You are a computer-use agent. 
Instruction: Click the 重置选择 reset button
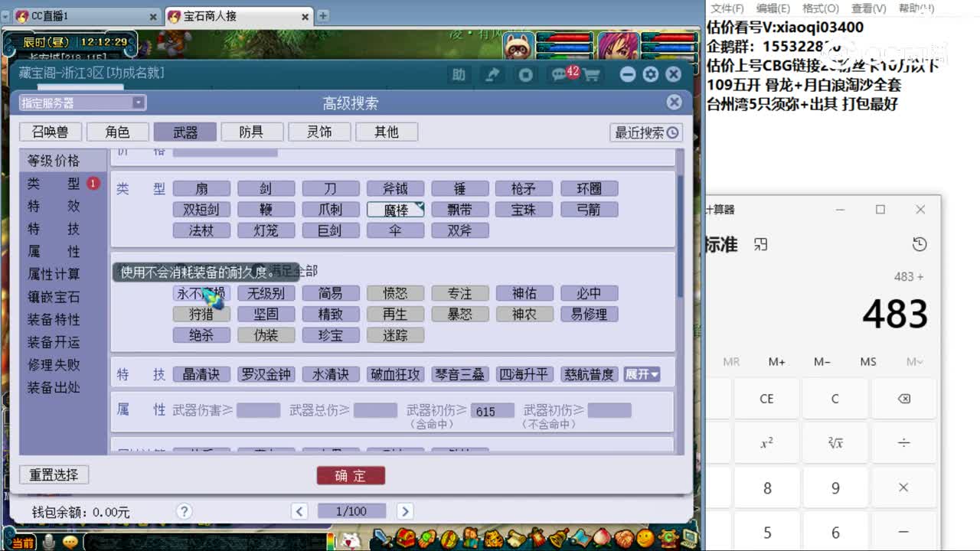pyautogui.click(x=54, y=474)
